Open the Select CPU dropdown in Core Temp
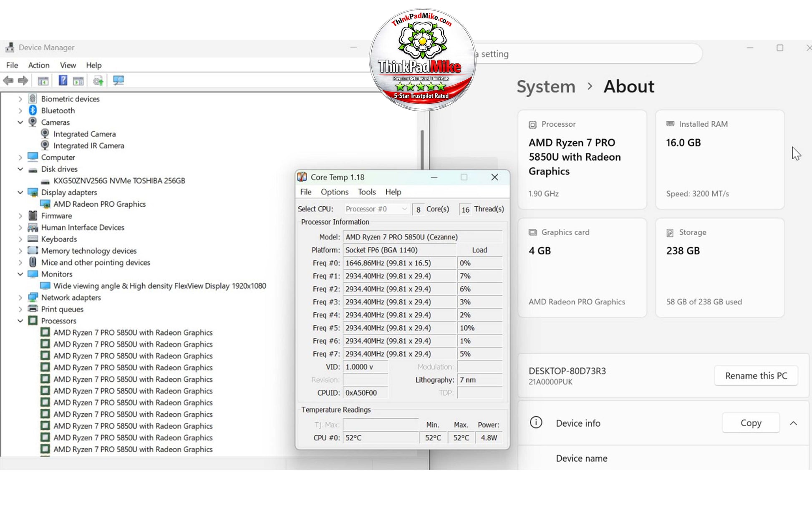812x510 pixels. pos(376,209)
